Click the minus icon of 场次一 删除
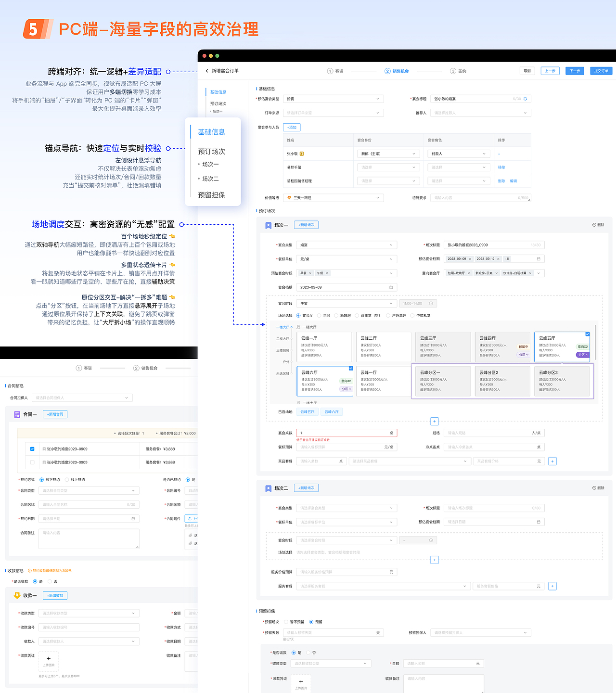Viewport: 616px width, 693px height. pyautogui.click(x=594, y=225)
